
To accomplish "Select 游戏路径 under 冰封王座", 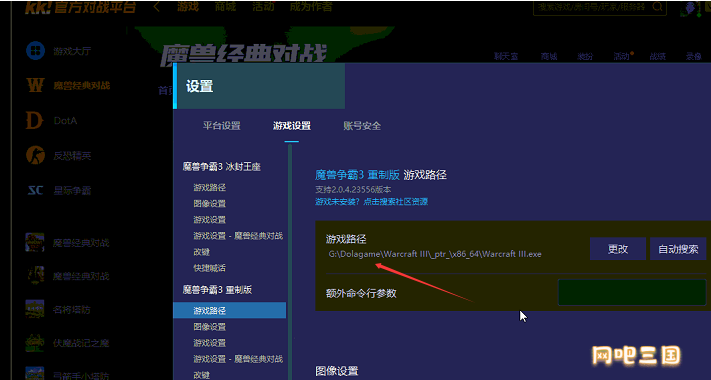I will coord(209,188).
